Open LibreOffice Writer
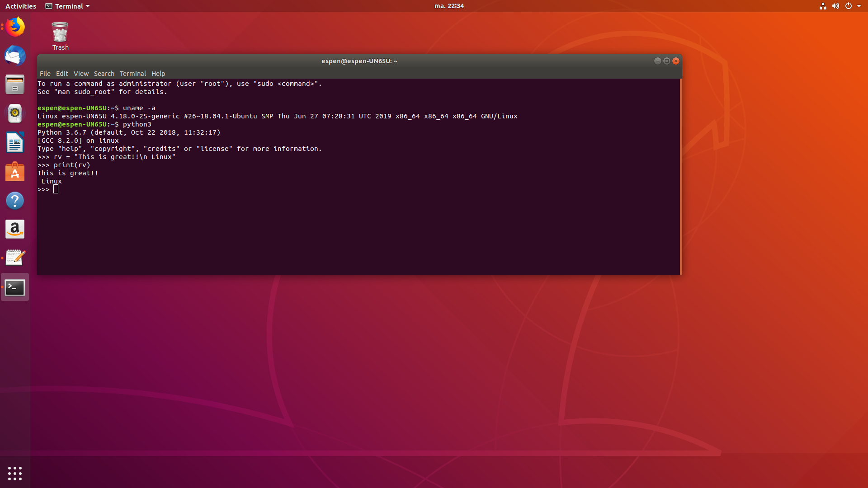This screenshot has height=488, width=868. coord(15,143)
